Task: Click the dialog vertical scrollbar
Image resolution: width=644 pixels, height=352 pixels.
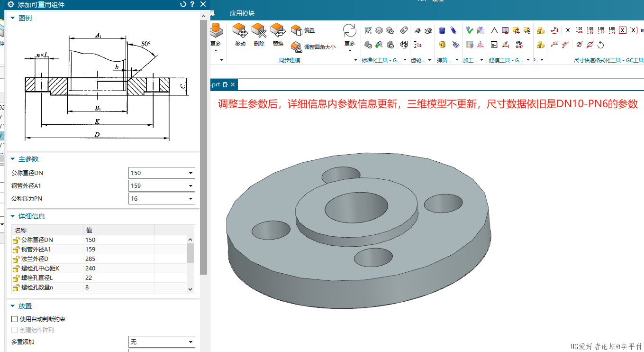Action: click(204, 147)
